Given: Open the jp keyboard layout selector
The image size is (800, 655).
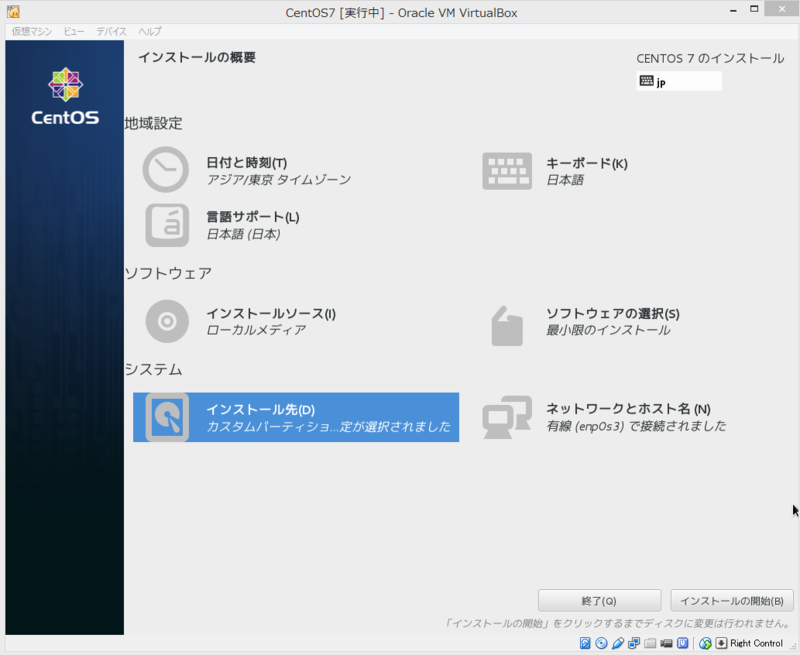Looking at the screenshot, I should pos(678,81).
